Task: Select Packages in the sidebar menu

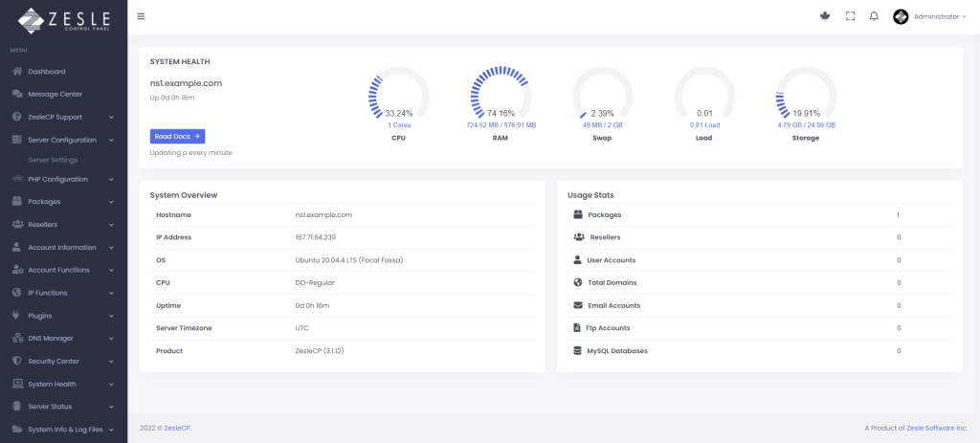Action: tap(44, 202)
